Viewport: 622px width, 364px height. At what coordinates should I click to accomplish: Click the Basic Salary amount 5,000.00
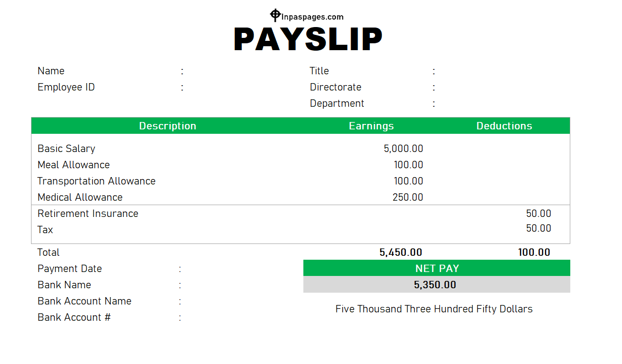(403, 149)
